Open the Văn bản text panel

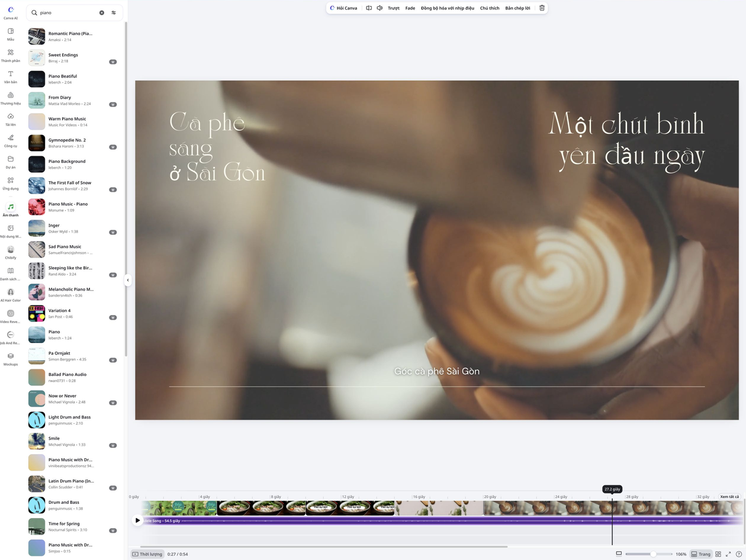(x=11, y=76)
